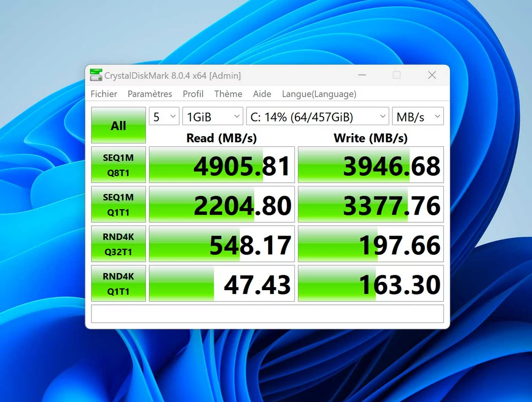Click the 2204.80 read result

click(x=222, y=204)
